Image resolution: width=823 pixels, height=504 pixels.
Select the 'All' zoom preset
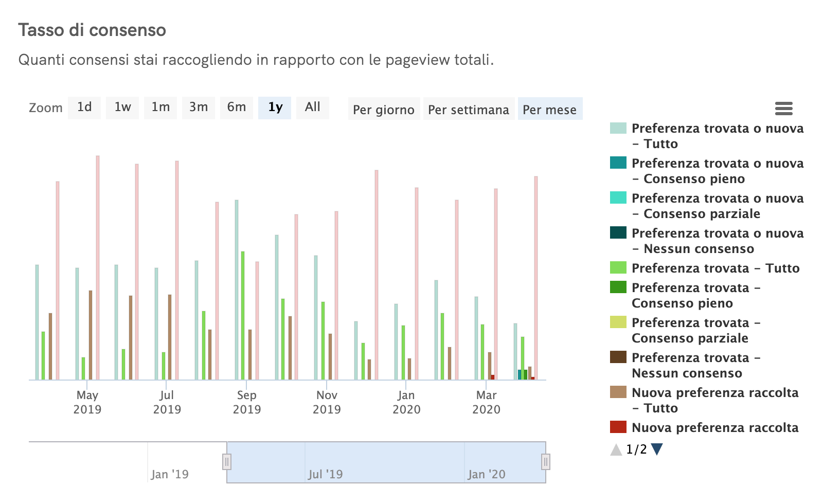tap(313, 107)
